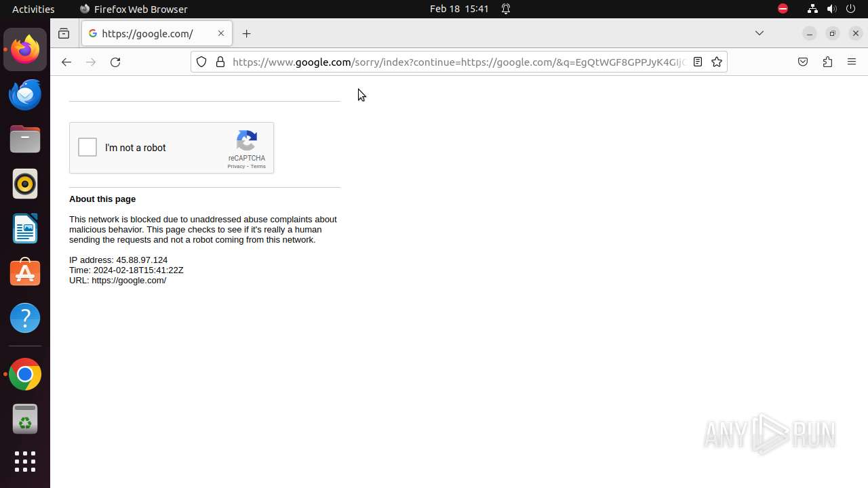
Task: Click the red do-not-disturb indicator icon
Action: pos(783,9)
